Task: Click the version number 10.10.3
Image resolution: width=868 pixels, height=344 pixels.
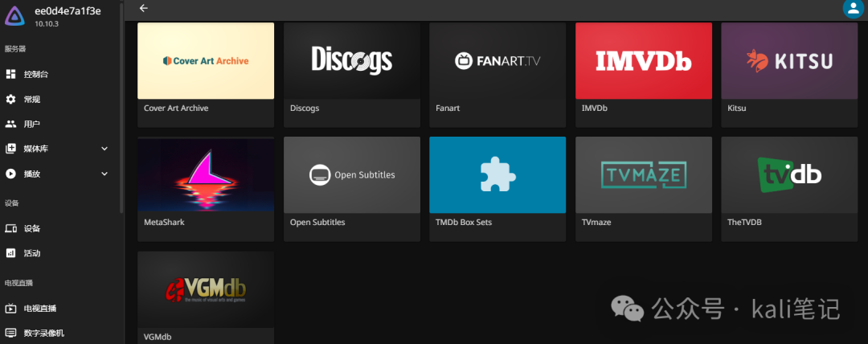Action: [x=47, y=24]
